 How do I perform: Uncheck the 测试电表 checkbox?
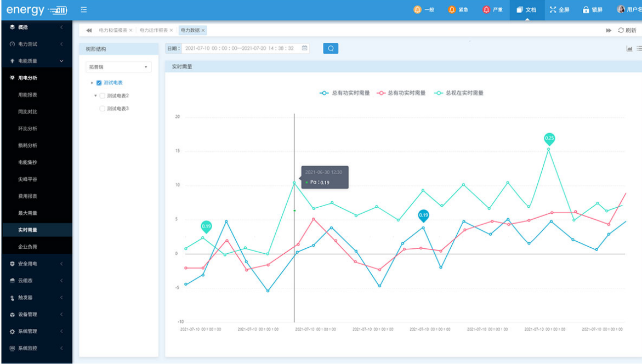99,83
